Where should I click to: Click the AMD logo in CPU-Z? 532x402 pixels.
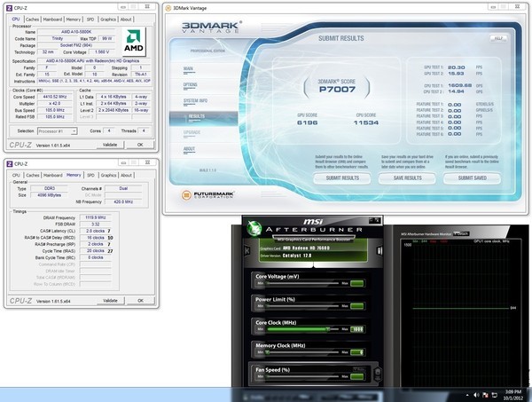pyautogui.click(x=134, y=42)
